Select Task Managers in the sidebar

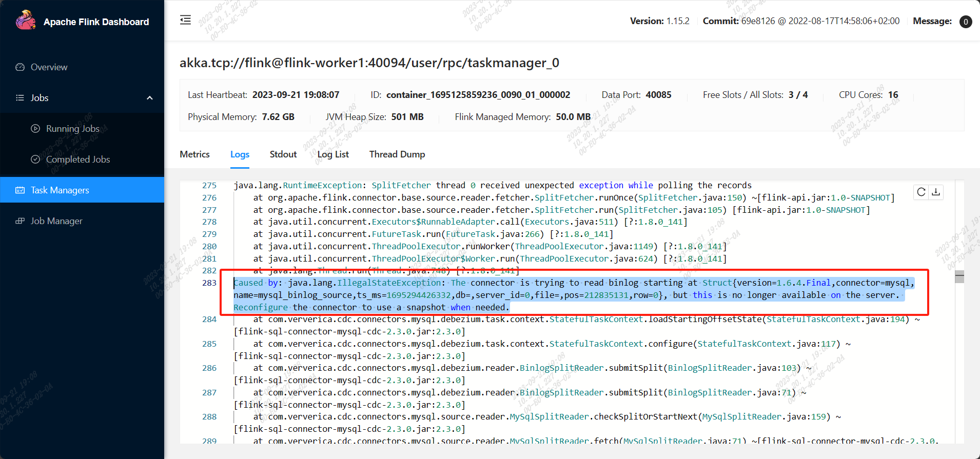click(82, 190)
